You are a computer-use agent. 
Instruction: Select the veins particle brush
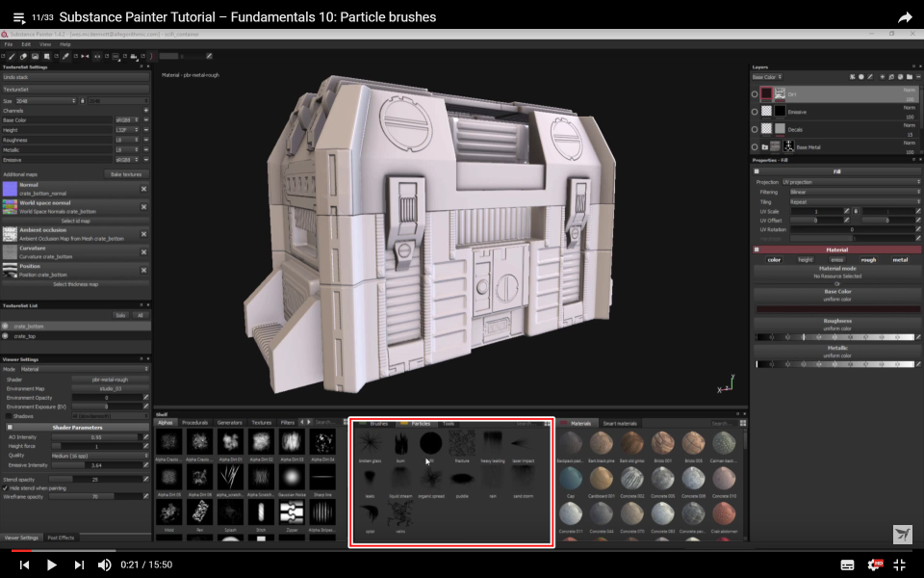click(400, 516)
